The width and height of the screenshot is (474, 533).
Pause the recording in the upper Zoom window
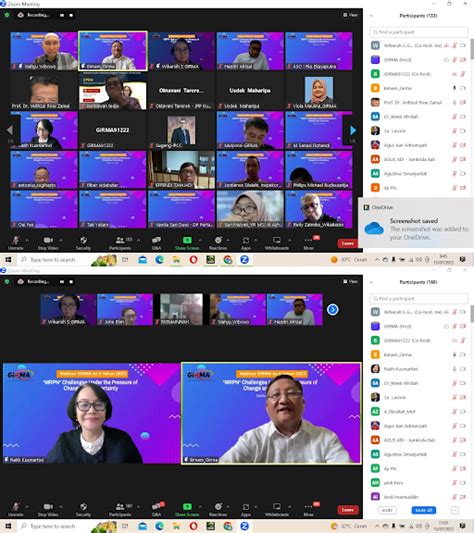click(x=62, y=15)
